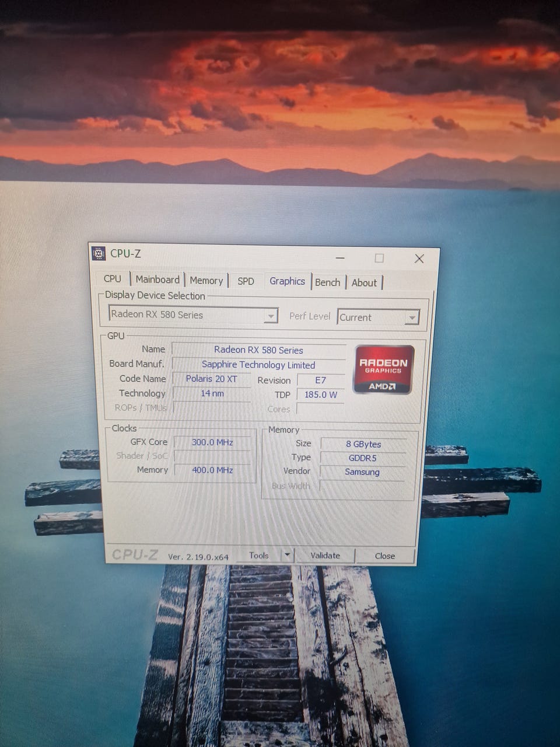Click the 14 nm technology value

(x=212, y=393)
